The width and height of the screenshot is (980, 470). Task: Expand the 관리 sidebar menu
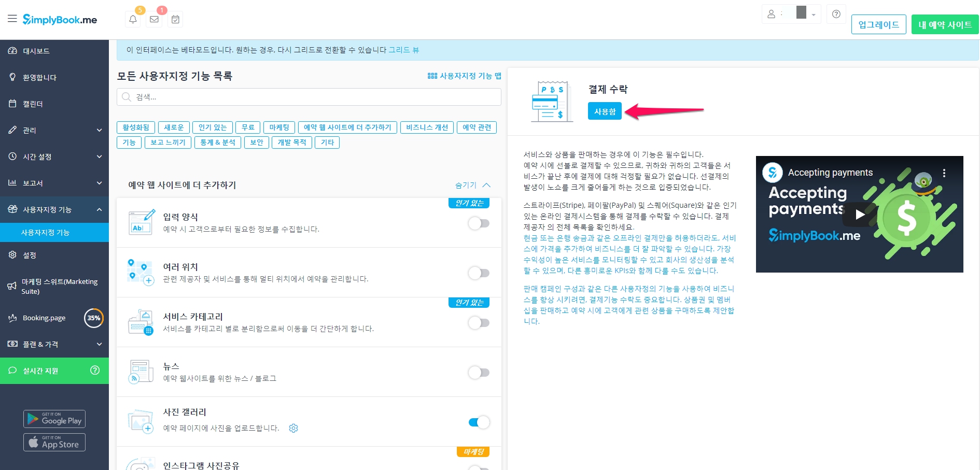pos(54,130)
